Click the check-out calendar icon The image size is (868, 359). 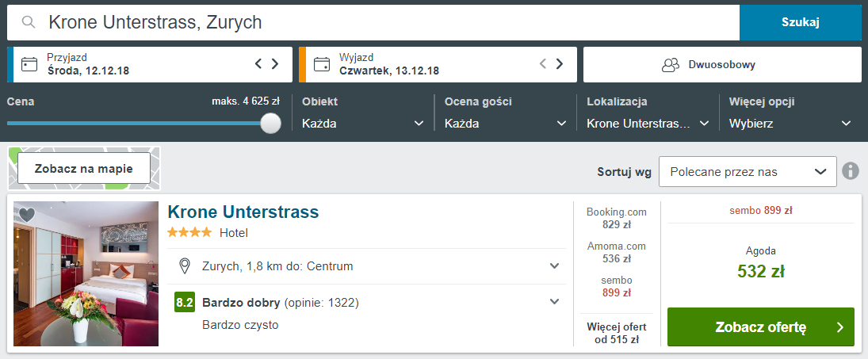point(322,64)
